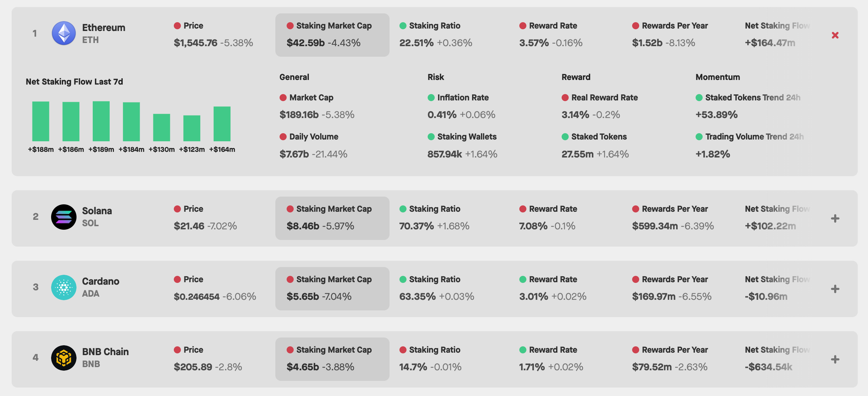Collapse the Ethereum row with the red X
The image size is (868, 396).
tap(835, 35)
